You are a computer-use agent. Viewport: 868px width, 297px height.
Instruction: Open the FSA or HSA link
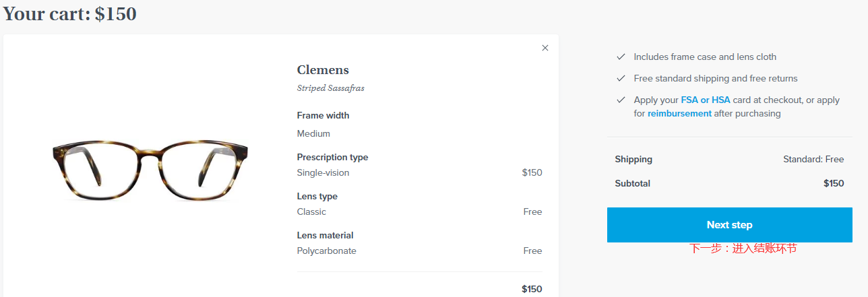[x=705, y=100]
